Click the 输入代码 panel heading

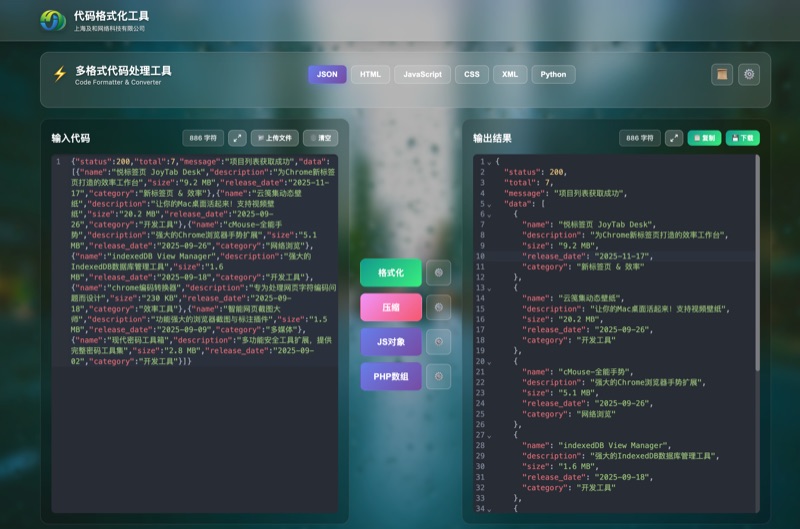click(x=71, y=138)
